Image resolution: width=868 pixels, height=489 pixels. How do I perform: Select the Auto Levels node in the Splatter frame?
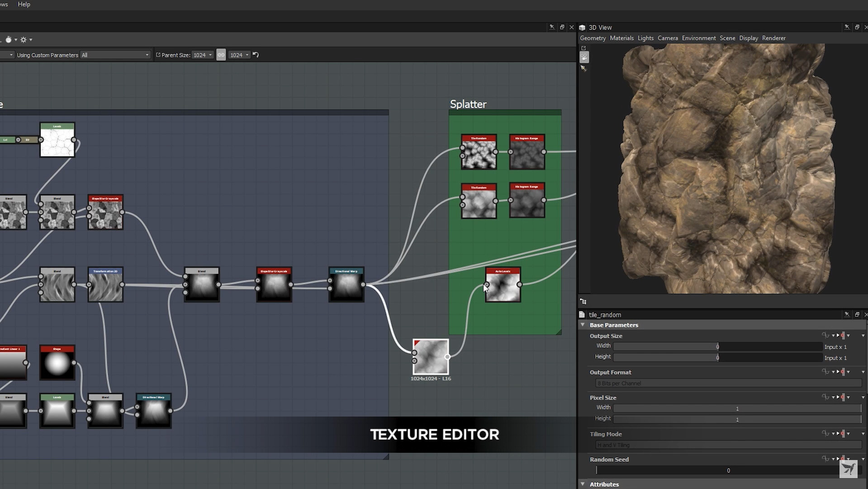503,287
